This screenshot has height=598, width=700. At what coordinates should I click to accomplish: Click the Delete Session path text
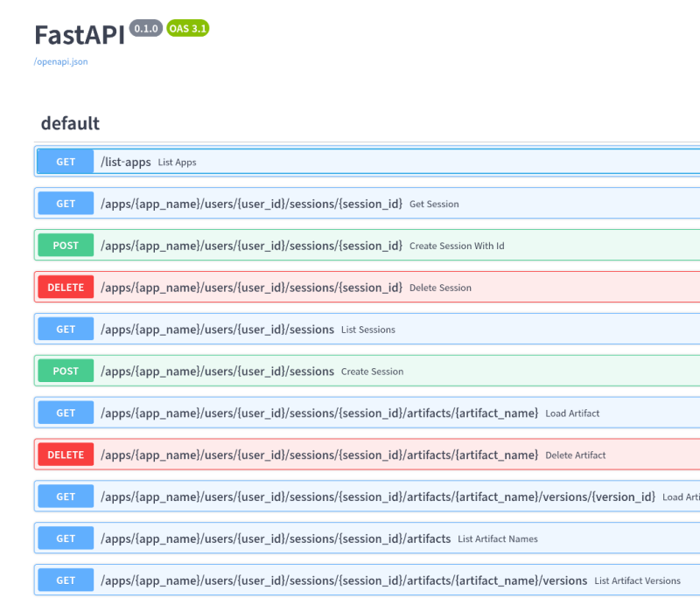tap(252, 288)
